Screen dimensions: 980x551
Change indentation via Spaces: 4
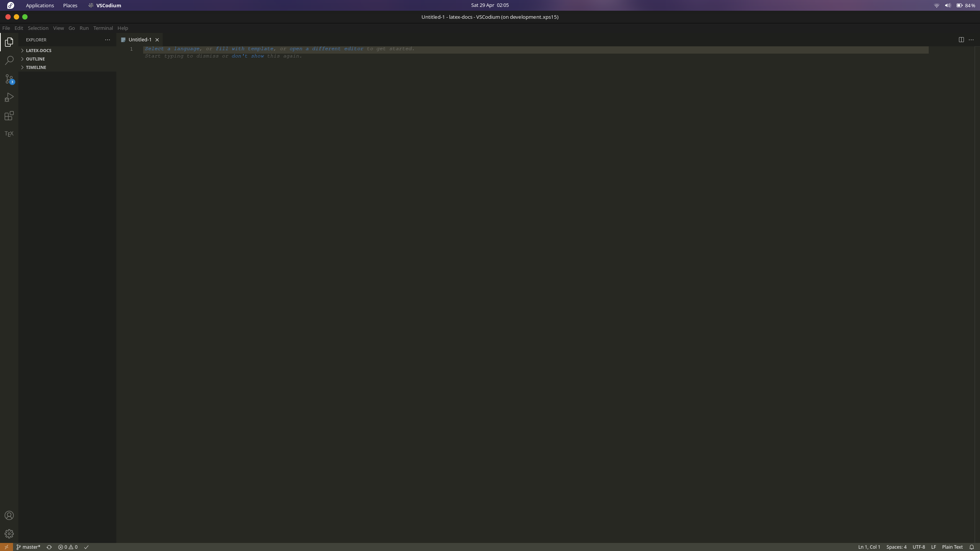coord(896,547)
